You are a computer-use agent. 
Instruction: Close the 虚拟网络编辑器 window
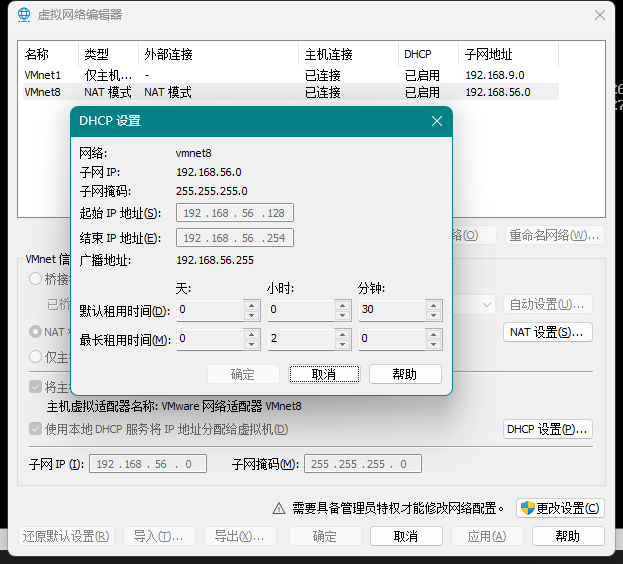point(600,15)
